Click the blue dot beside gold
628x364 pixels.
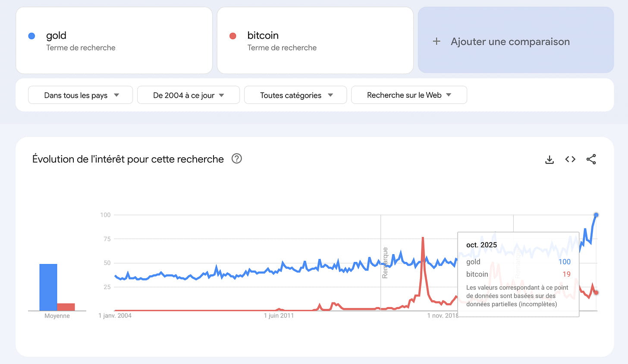click(x=31, y=36)
